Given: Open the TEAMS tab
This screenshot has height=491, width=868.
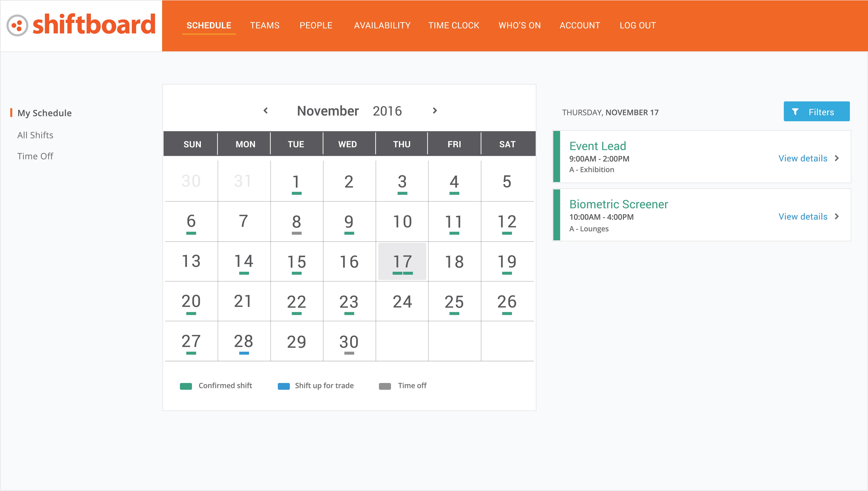Looking at the screenshot, I should tap(264, 26).
